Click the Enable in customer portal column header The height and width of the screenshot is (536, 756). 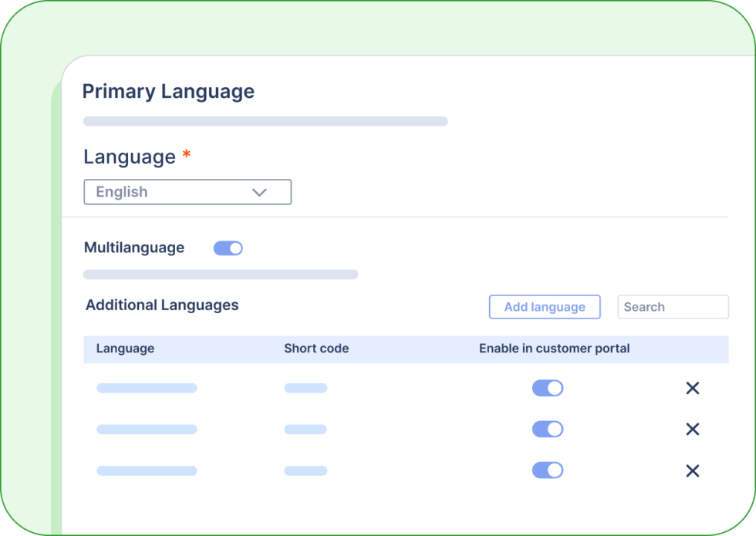point(557,348)
